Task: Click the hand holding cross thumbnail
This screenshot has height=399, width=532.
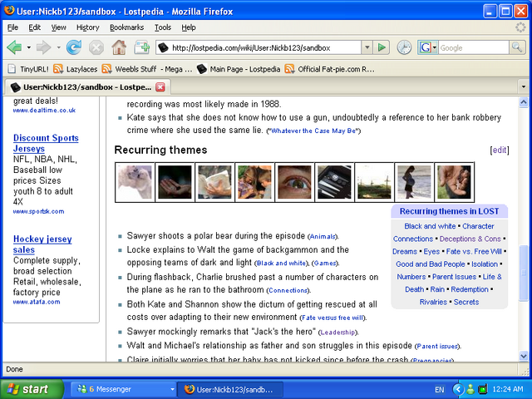Action: click(454, 182)
